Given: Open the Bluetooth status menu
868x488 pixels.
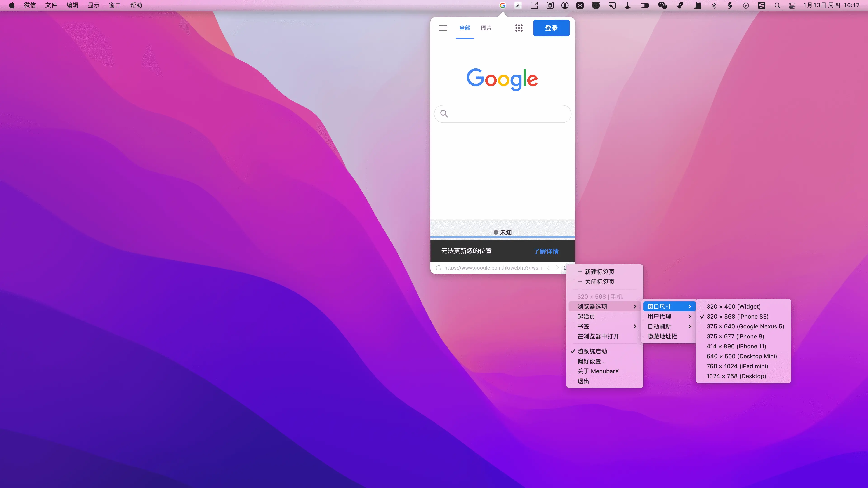Looking at the screenshot, I should click(x=714, y=5).
